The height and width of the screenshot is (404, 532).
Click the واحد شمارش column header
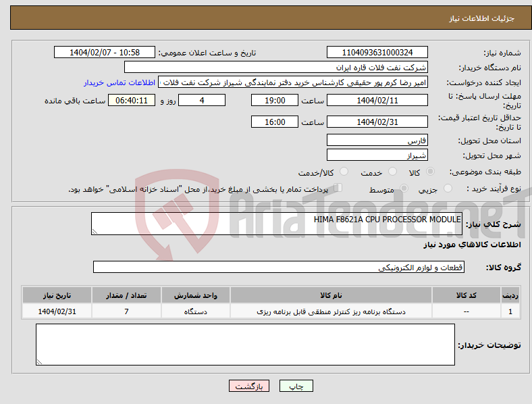pos(196,295)
